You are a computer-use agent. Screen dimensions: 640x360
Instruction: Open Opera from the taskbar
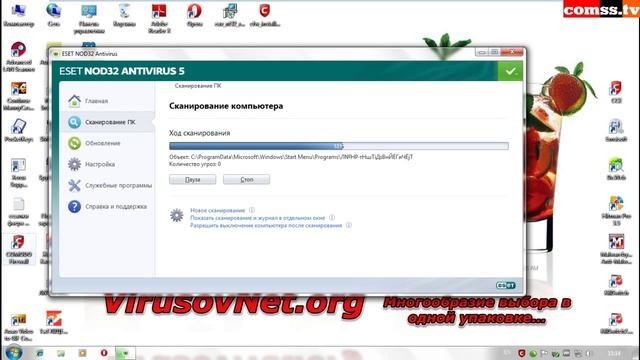click(x=104, y=353)
